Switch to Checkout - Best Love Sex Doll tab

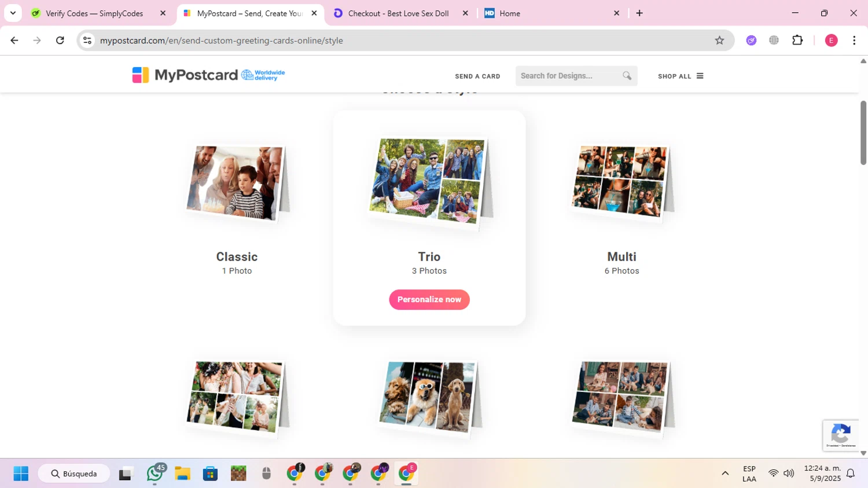tap(399, 13)
